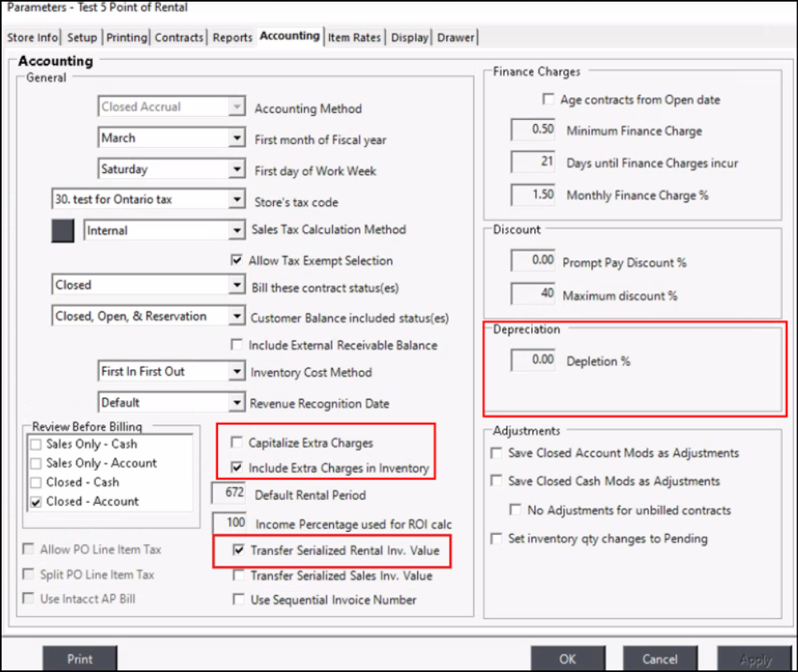The image size is (798, 672).
Task: Uncheck Transfer Serialized Rental Inv. Value
Action: (x=239, y=551)
